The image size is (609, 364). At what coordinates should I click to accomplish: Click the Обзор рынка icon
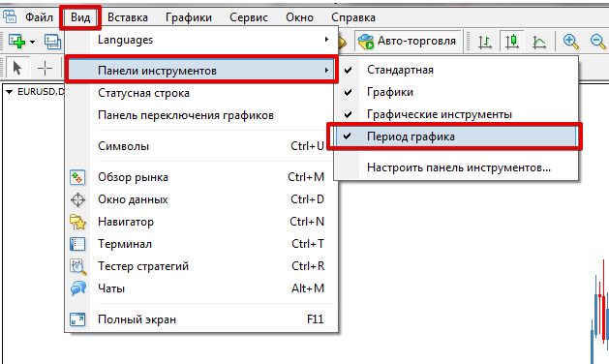tap(77, 177)
